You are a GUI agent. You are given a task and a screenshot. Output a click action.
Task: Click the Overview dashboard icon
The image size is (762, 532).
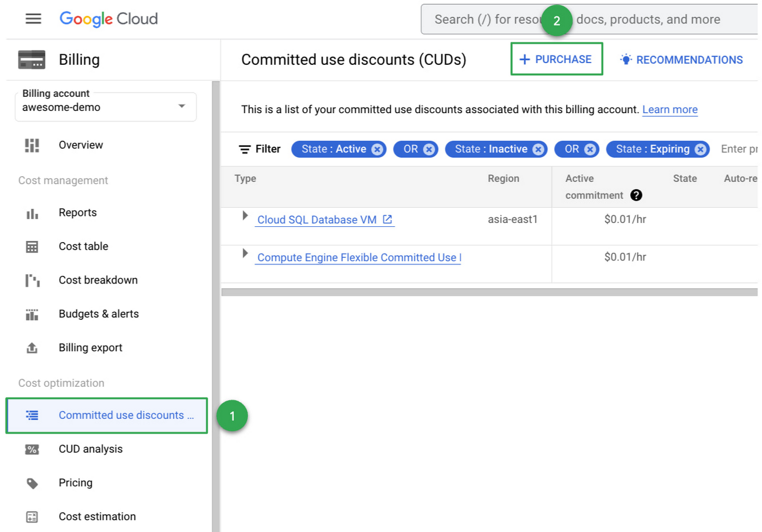[32, 145]
